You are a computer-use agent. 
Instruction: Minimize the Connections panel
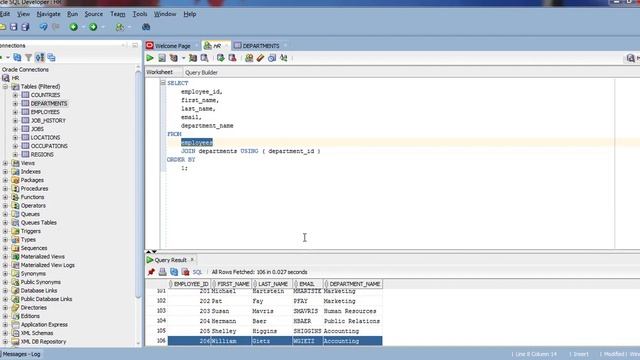click(135, 45)
